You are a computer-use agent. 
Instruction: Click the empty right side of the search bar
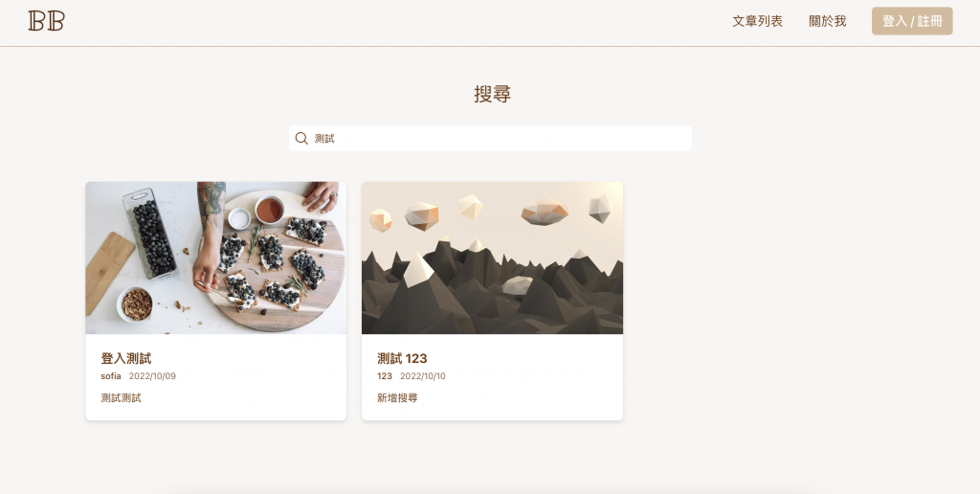[563, 138]
